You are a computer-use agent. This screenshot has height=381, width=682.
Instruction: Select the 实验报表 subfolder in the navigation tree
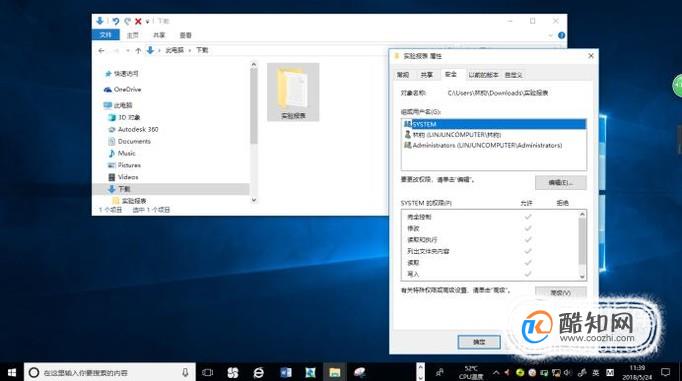click(x=134, y=201)
